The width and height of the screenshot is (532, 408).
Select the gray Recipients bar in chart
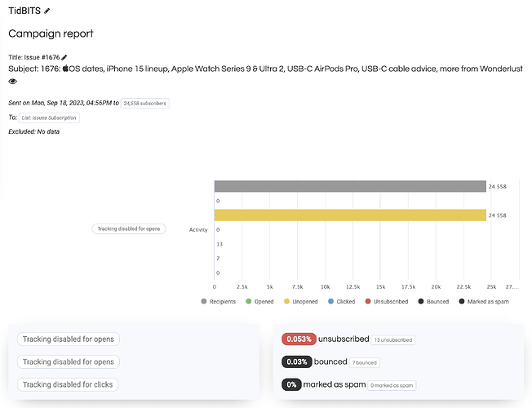coord(350,186)
